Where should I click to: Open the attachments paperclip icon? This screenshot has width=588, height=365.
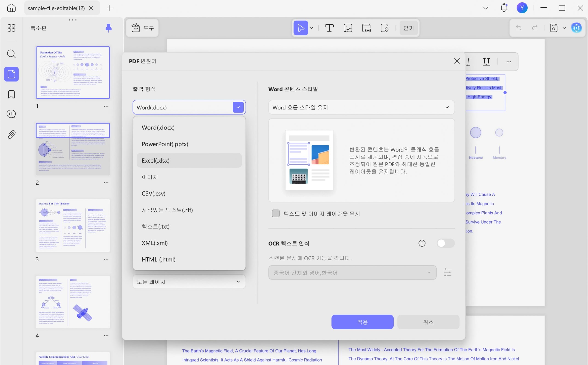[11, 135]
